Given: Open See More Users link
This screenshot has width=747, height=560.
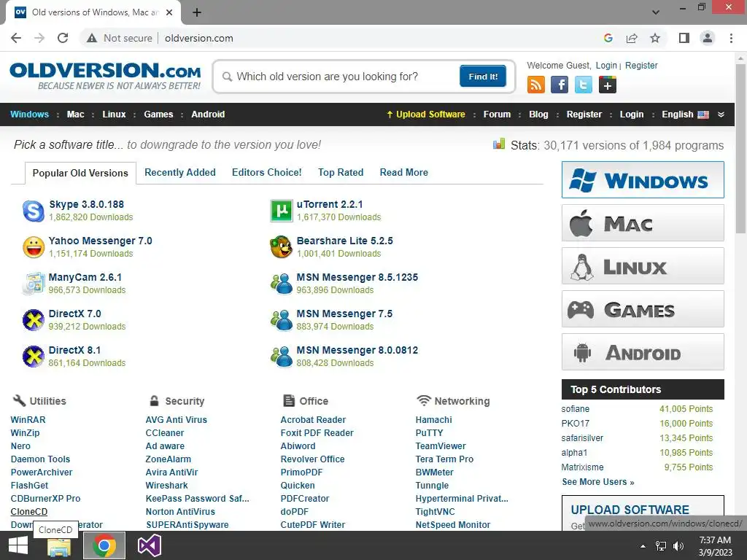Looking at the screenshot, I should pyautogui.click(x=598, y=482).
